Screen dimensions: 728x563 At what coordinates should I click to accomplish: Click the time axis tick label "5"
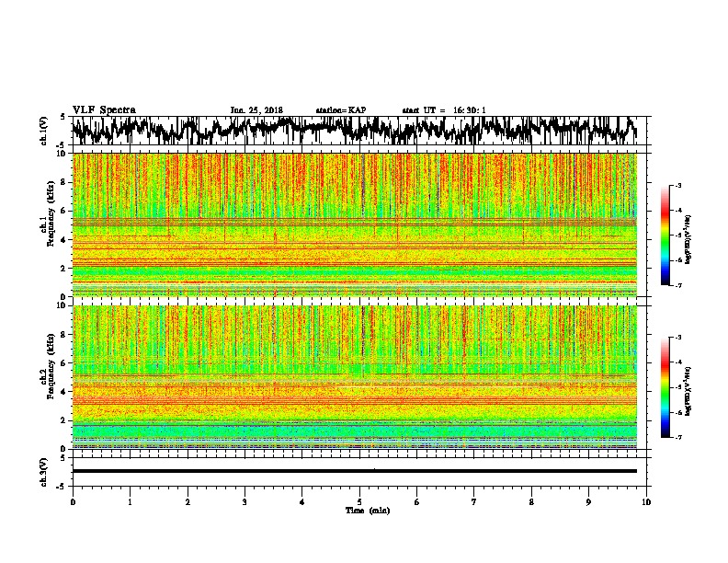[x=359, y=502]
